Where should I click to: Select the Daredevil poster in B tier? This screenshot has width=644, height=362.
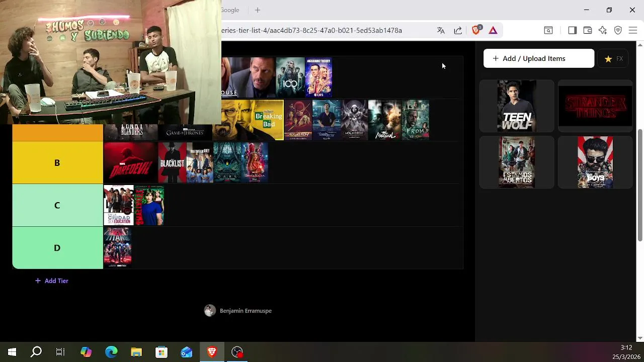pyautogui.click(x=130, y=163)
